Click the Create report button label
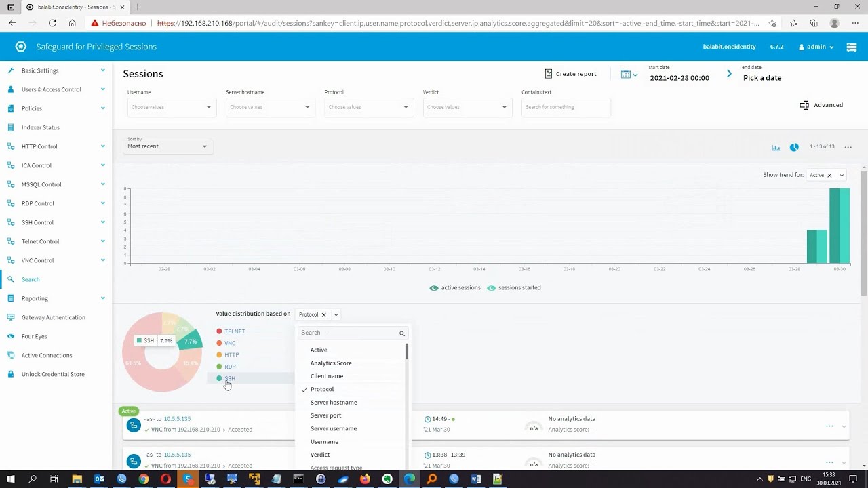The width and height of the screenshot is (868, 488). [576, 74]
